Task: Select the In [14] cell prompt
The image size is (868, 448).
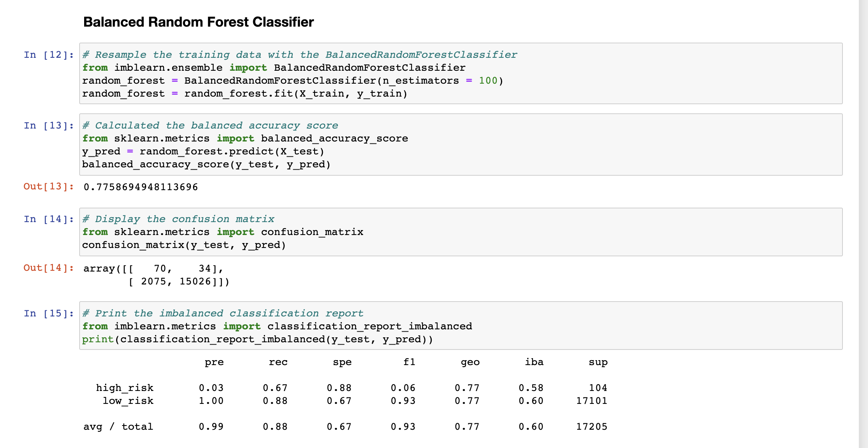Action: 48,219
